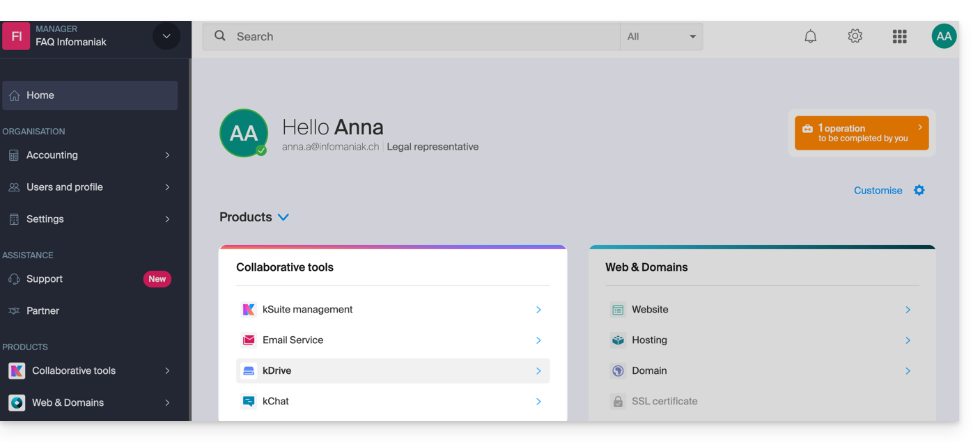Click the Hosting cube icon
The image size is (980, 442).
(618, 340)
